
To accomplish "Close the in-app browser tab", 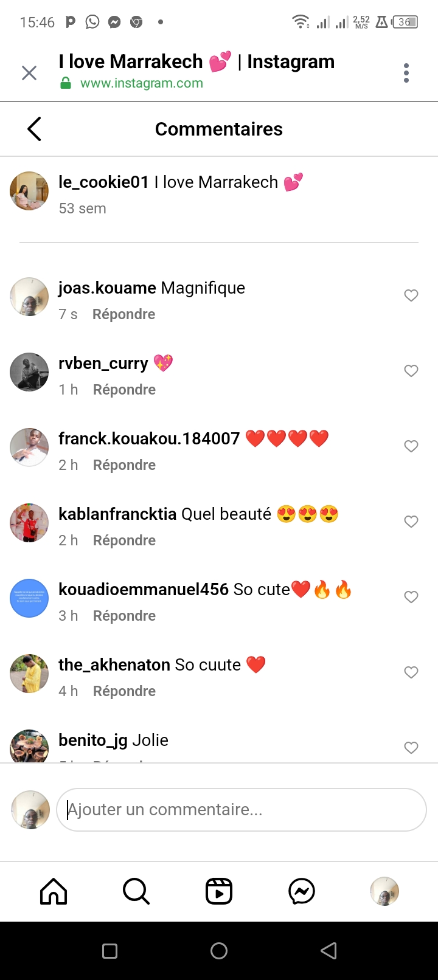I will [29, 73].
